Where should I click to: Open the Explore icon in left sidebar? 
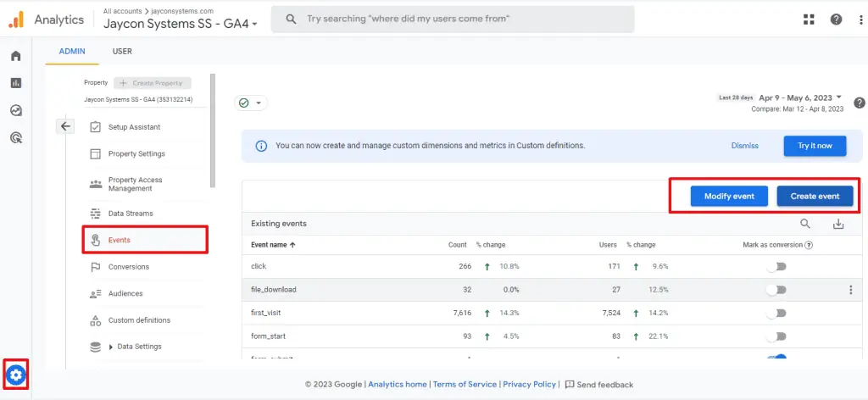pyautogui.click(x=15, y=110)
